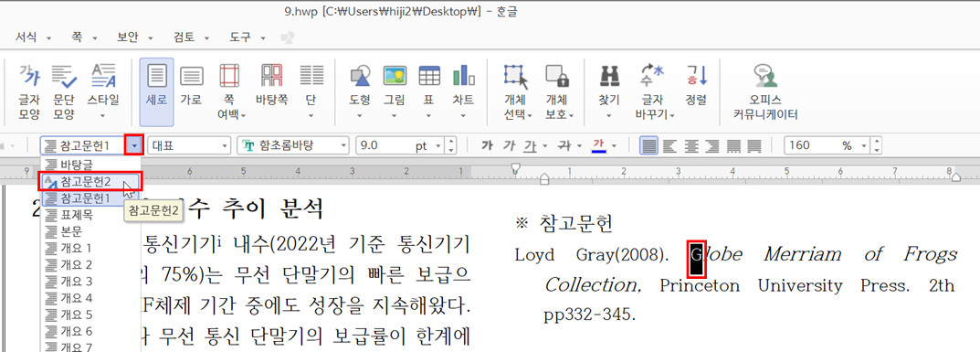Screen dimensions: 980x352
Task: Open the 대표 language combo box
Action: pos(190,145)
